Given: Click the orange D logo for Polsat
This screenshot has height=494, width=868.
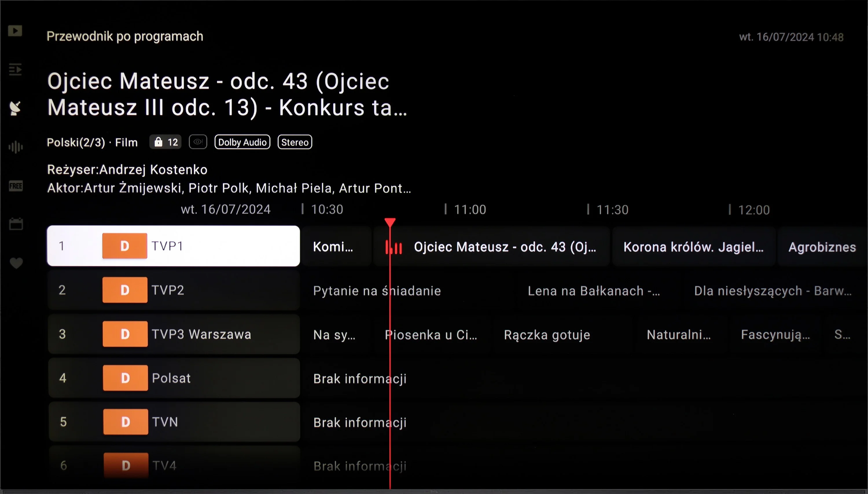Looking at the screenshot, I should tap(125, 378).
